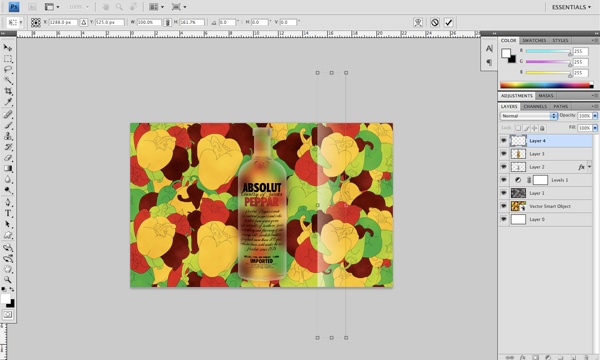Switch between free transform and warp modes

click(x=418, y=23)
